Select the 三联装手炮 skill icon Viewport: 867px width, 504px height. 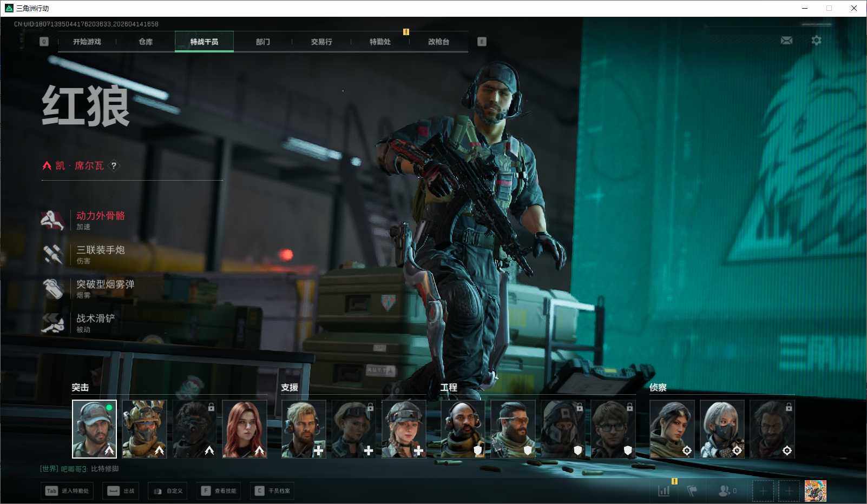point(52,254)
